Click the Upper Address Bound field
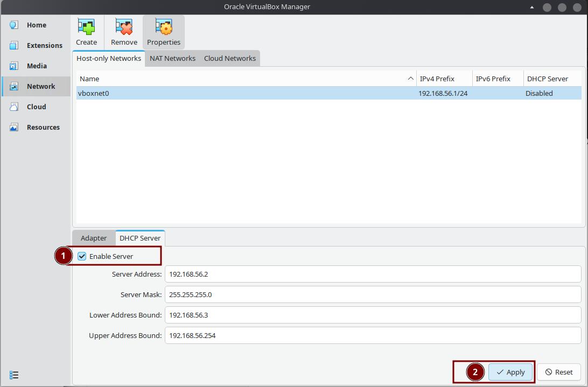The height and width of the screenshot is (387, 588). 373,336
